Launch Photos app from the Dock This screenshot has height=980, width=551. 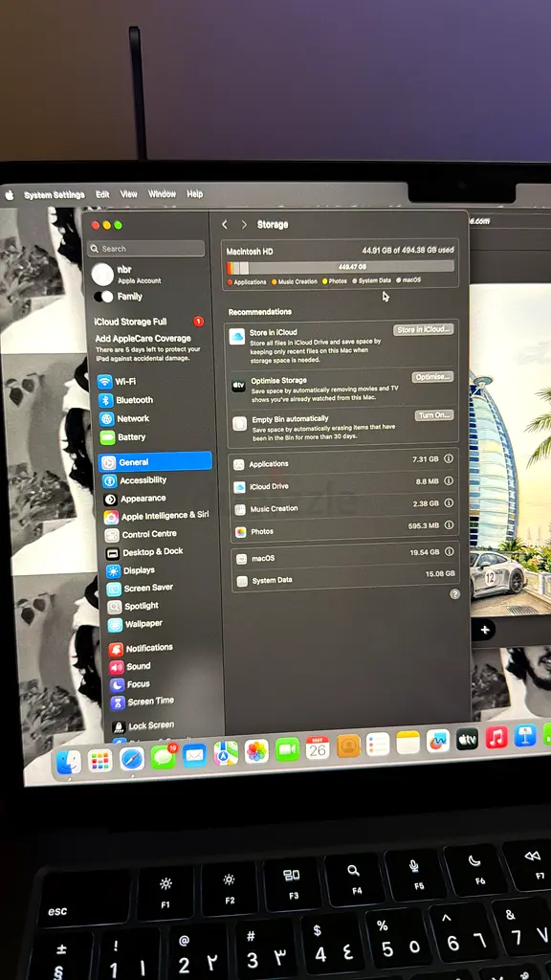pos(256,750)
